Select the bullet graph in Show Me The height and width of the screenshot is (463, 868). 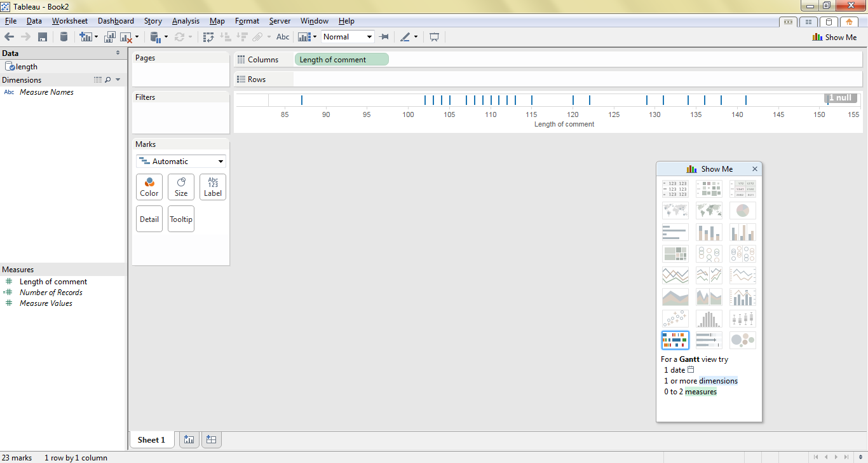pos(709,340)
